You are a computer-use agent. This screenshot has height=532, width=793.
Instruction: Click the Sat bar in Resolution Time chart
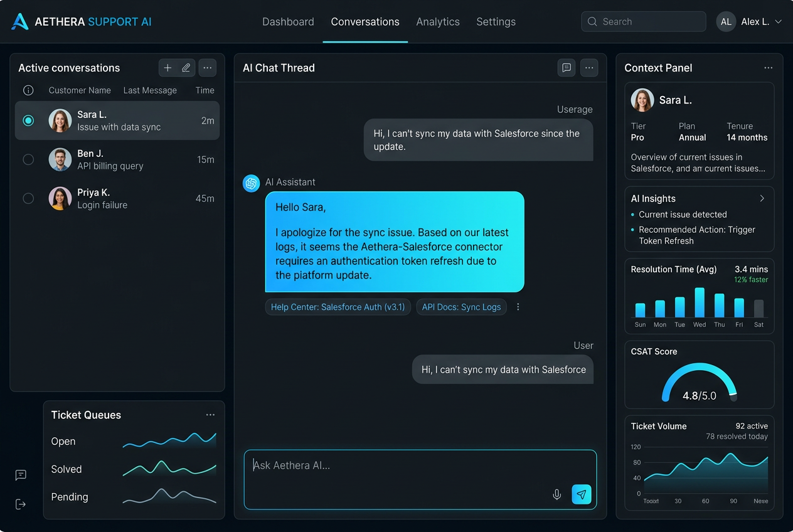(x=759, y=308)
